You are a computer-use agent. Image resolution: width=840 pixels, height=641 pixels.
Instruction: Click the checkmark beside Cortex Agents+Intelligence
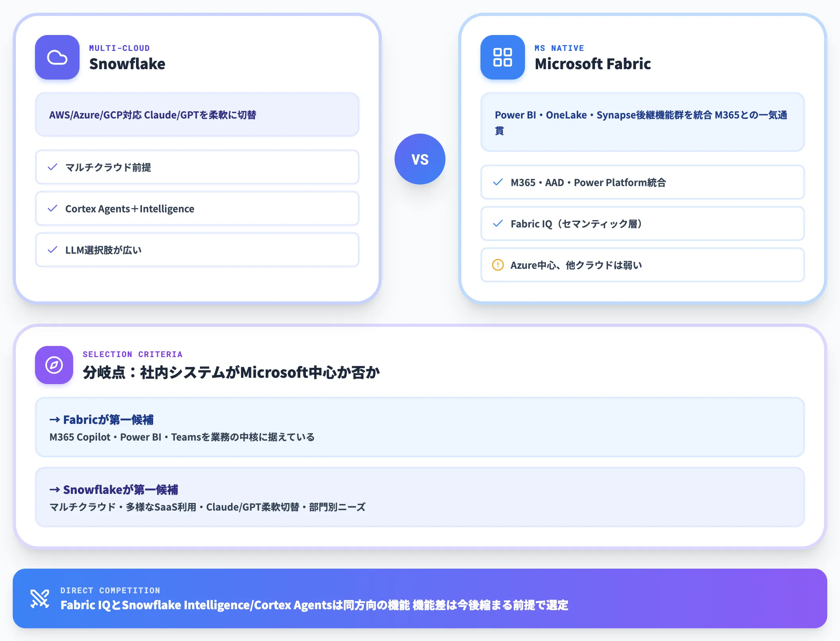coord(52,208)
